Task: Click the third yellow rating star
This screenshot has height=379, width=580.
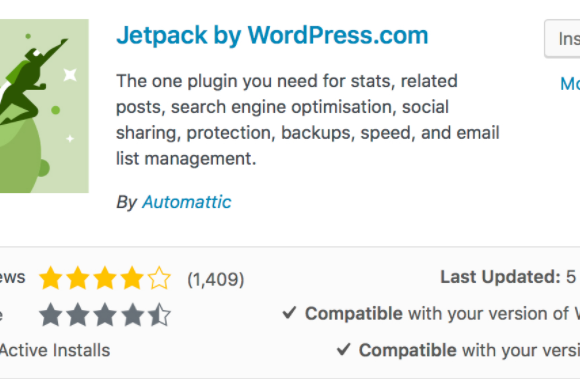Action: 105,278
